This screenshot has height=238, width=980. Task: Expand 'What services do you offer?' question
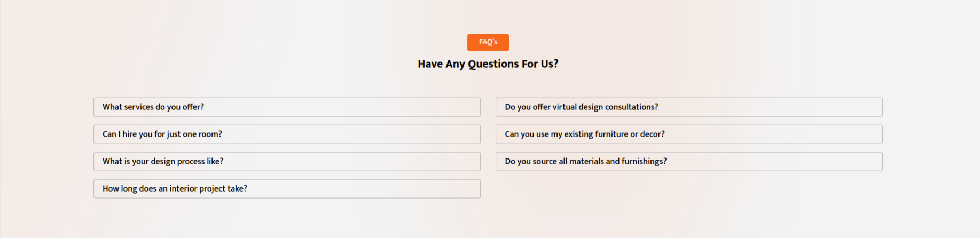[x=287, y=107]
